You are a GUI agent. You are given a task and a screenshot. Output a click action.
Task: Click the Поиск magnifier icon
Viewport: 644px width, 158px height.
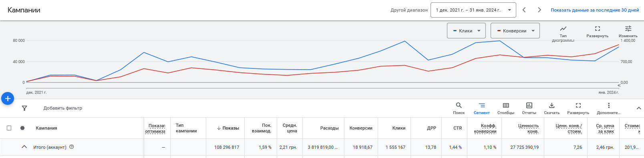[459, 105]
